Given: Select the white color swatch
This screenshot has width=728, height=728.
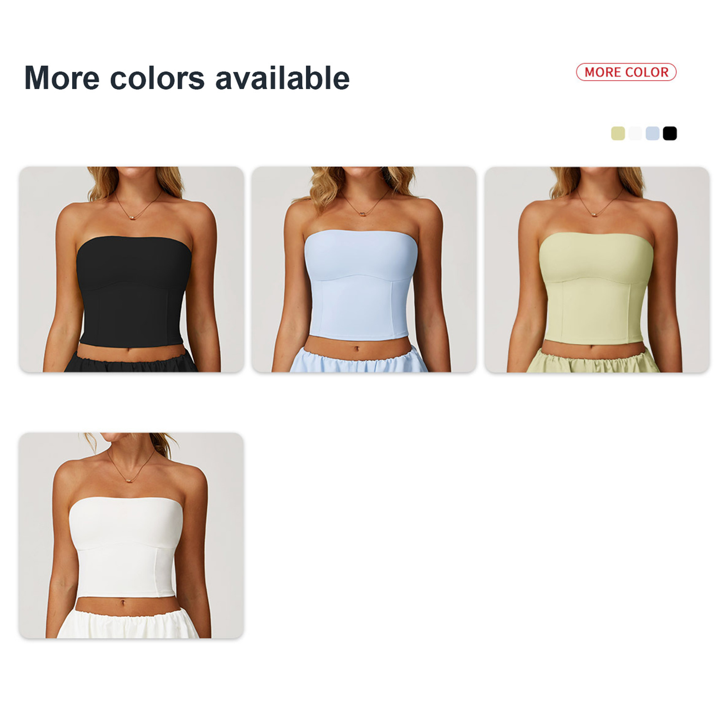Looking at the screenshot, I should (635, 133).
